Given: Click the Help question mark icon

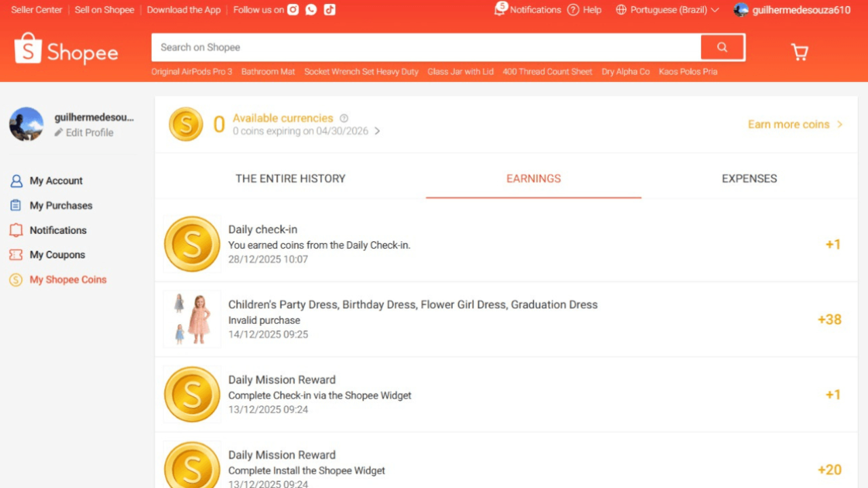Looking at the screenshot, I should [573, 9].
